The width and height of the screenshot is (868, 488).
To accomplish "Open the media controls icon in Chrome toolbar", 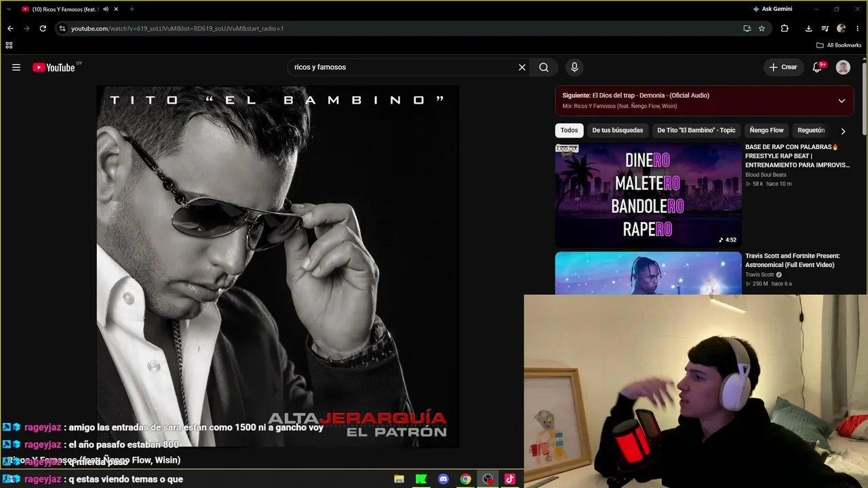I will (x=825, y=28).
